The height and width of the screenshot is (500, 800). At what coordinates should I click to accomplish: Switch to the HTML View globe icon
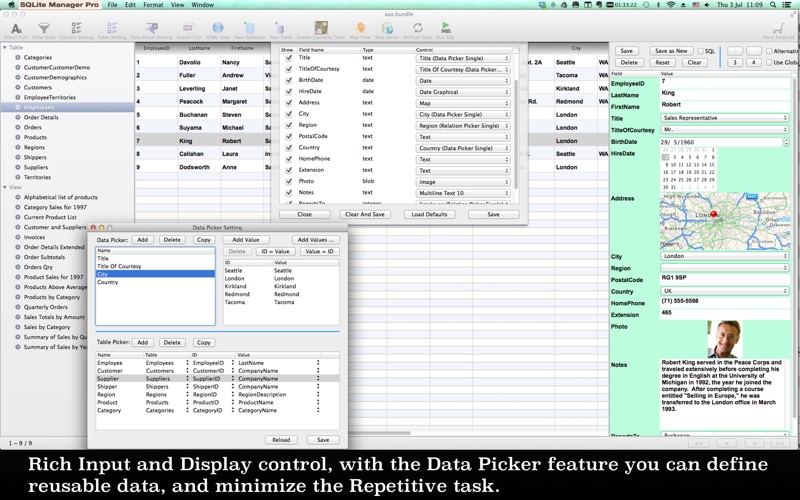point(218,30)
